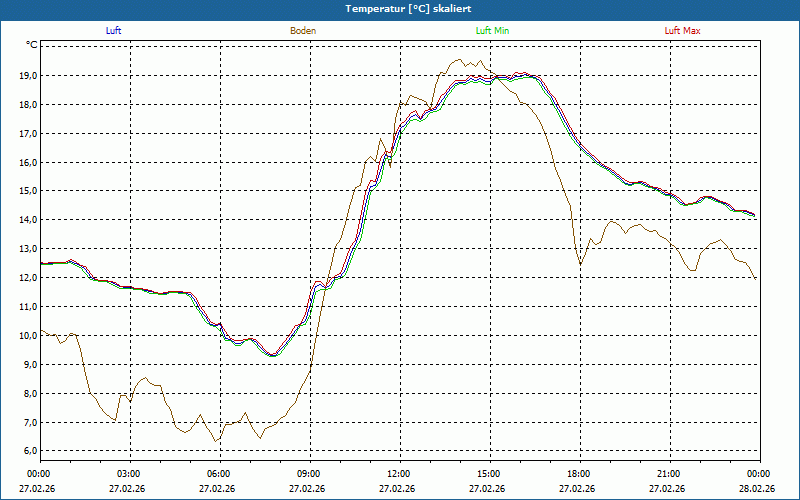800x500 pixels.
Task: Select the 12:00 time axis label
Action: (x=399, y=474)
